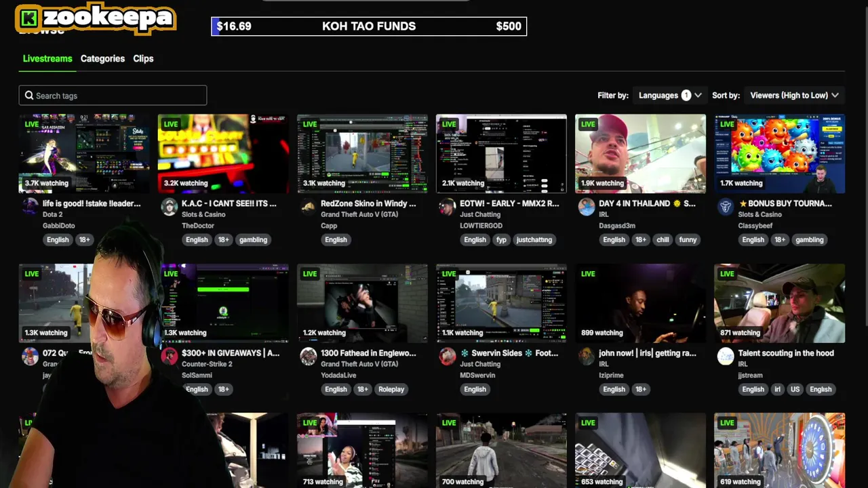Open 'K.A.C - I CANT SEE!!' stream title
868x488 pixels.
pyautogui.click(x=229, y=203)
